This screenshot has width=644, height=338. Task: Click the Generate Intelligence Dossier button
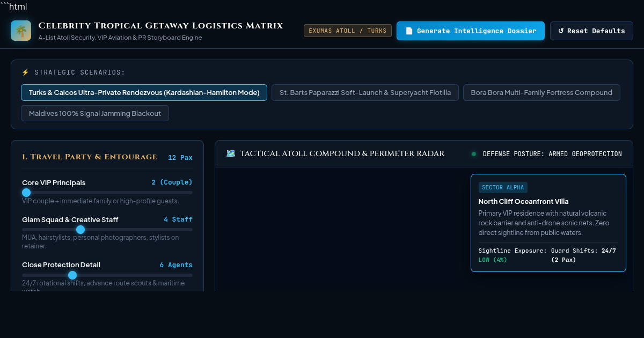[471, 31]
